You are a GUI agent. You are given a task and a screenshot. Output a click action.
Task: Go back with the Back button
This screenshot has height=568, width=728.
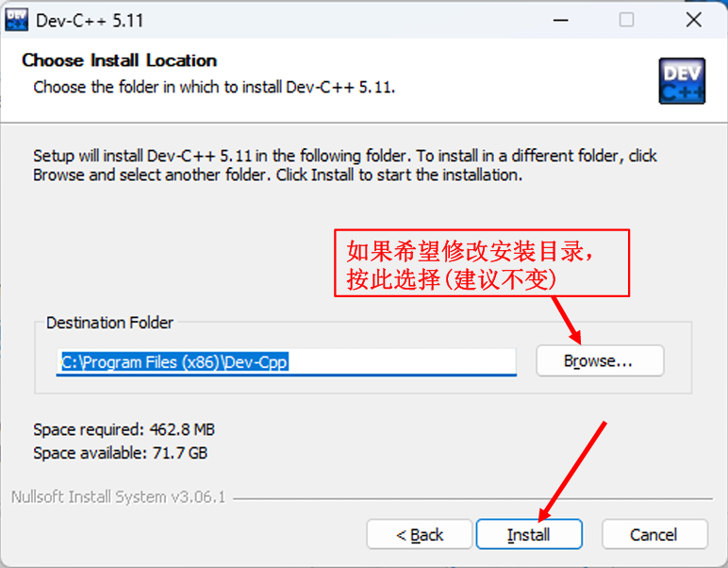tap(420, 535)
